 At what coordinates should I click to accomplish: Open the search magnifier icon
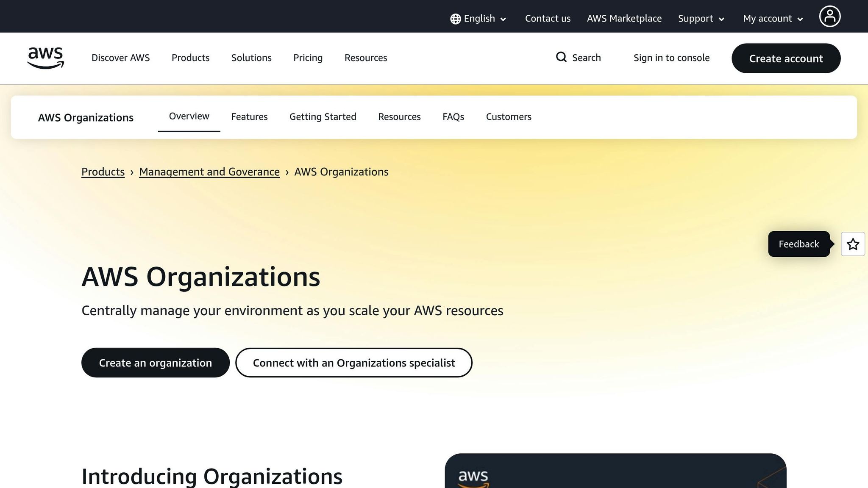pyautogui.click(x=561, y=57)
